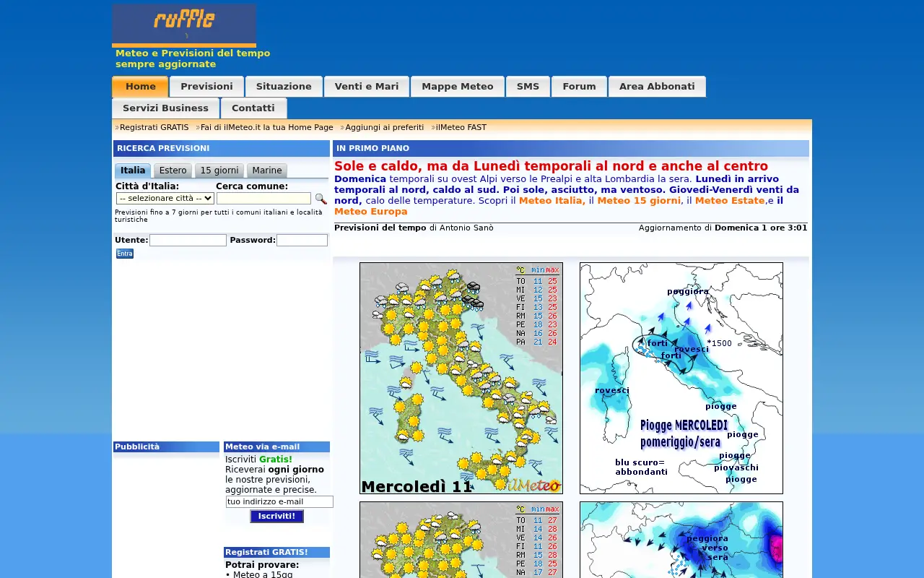This screenshot has height=578, width=924.
Task: Open the Venti e Mari tab
Action: coord(367,87)
